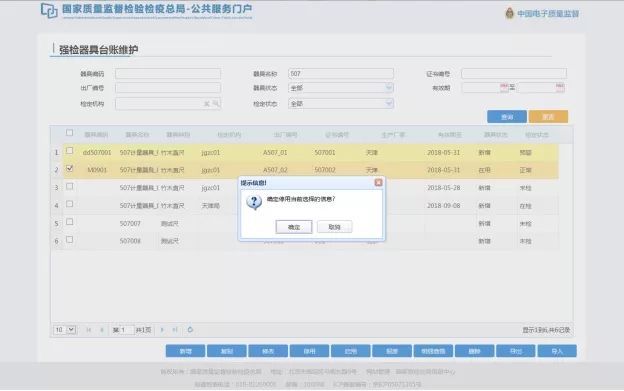
Task: Focus the 证书编号 input field
Action: [x=514, y=74]
